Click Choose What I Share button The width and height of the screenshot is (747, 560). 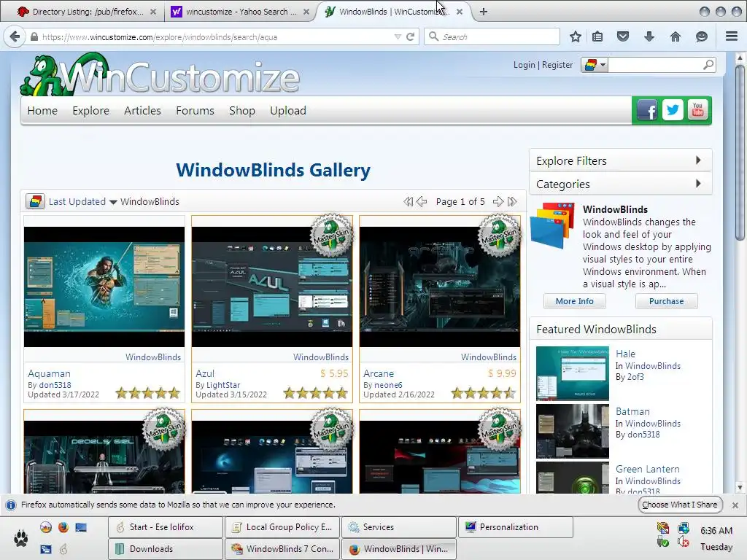[680, 505]
